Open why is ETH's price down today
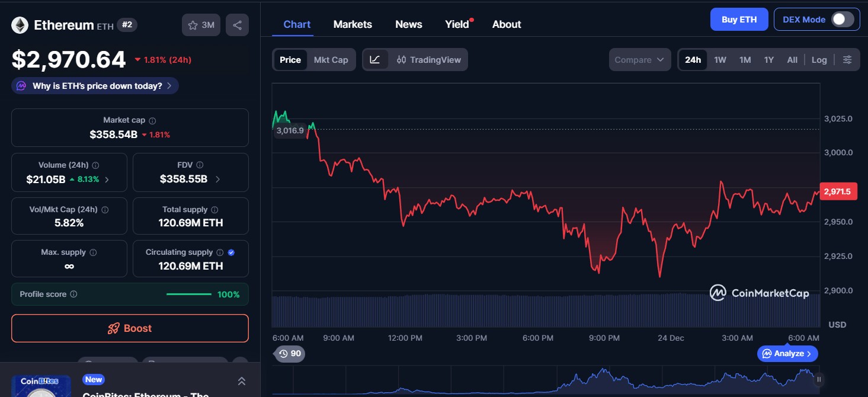 [94, 85]
